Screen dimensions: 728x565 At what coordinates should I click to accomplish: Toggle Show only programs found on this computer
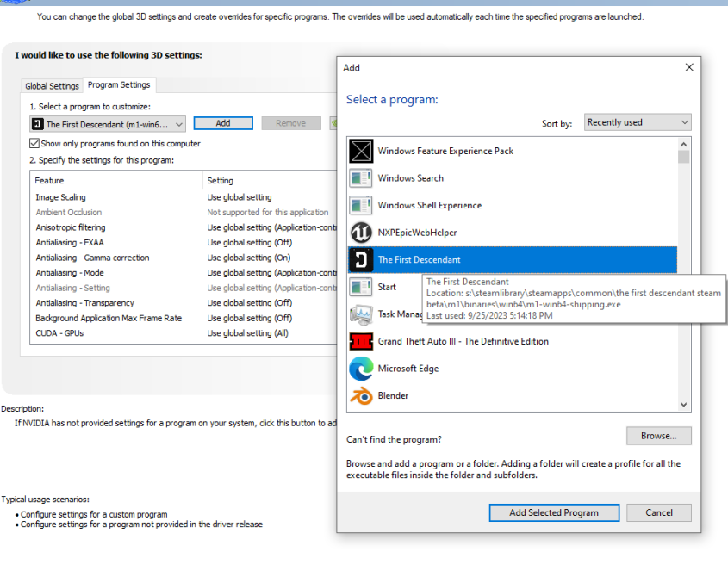(35, 144)
